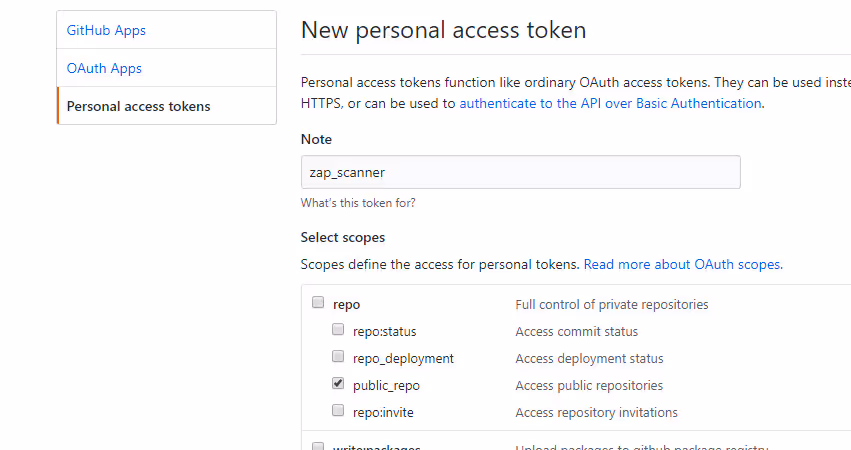The image size is (851, 450).
Task: Click 'Full control of private repositories' description
Action: tap(612, 305)
